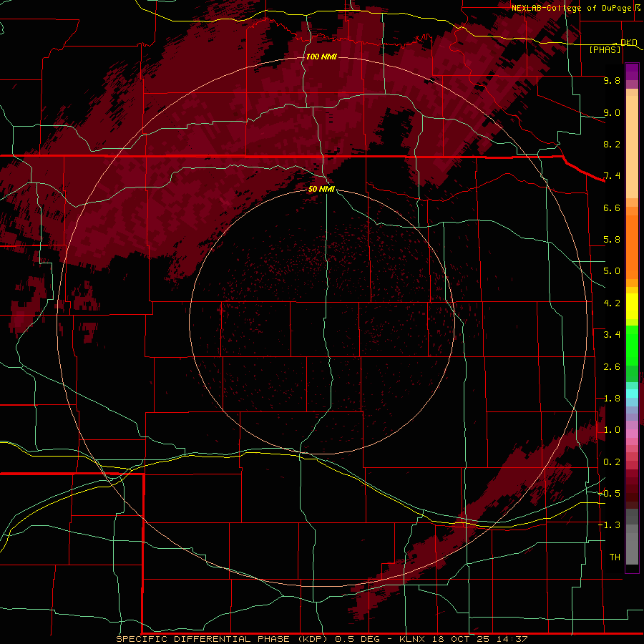Select the 9.8 scale value
This screenshot has height=644, width=644.
click(x=612, y=80)
